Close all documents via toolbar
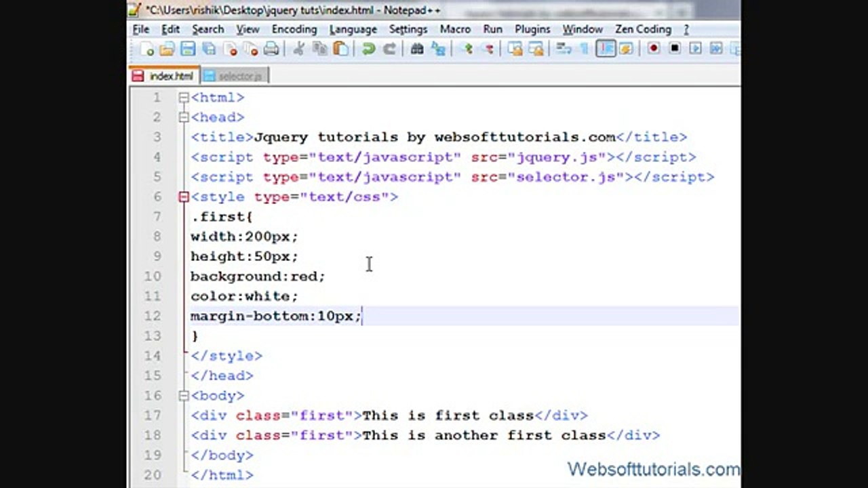The image size is (868, 488). tap(251, 49)
